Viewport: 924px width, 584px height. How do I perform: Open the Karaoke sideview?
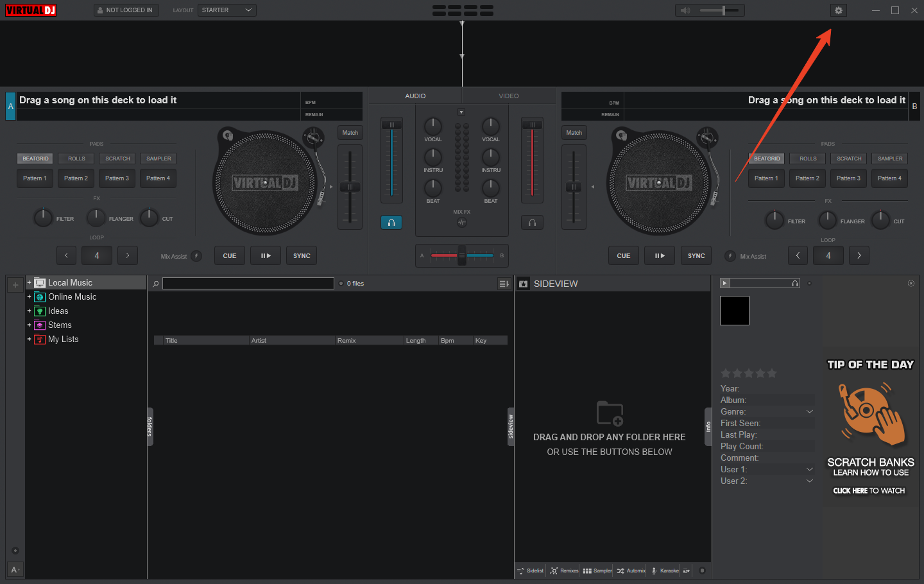(665, 571)
